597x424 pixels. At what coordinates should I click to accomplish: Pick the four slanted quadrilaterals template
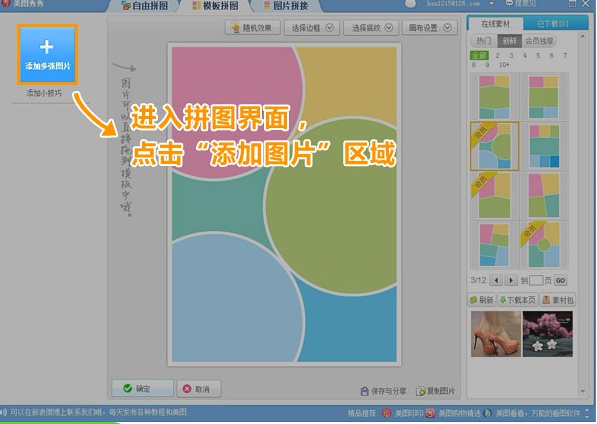coord(544,195)
